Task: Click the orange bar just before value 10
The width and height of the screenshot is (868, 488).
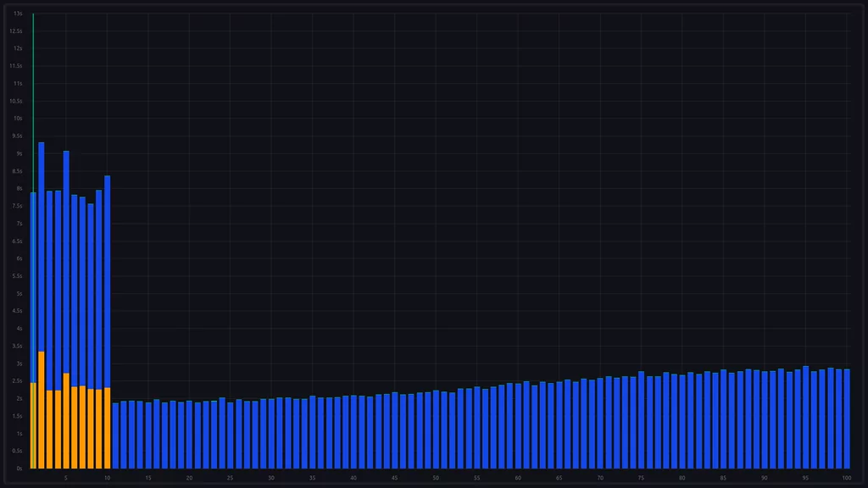Action: click(98, 424)
